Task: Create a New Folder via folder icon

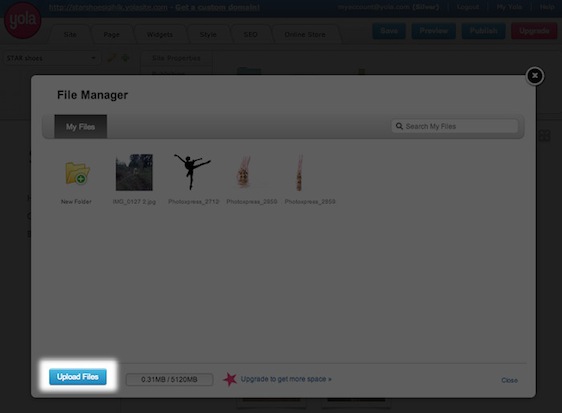Action: pyautogui.click(x=77, y=173)
